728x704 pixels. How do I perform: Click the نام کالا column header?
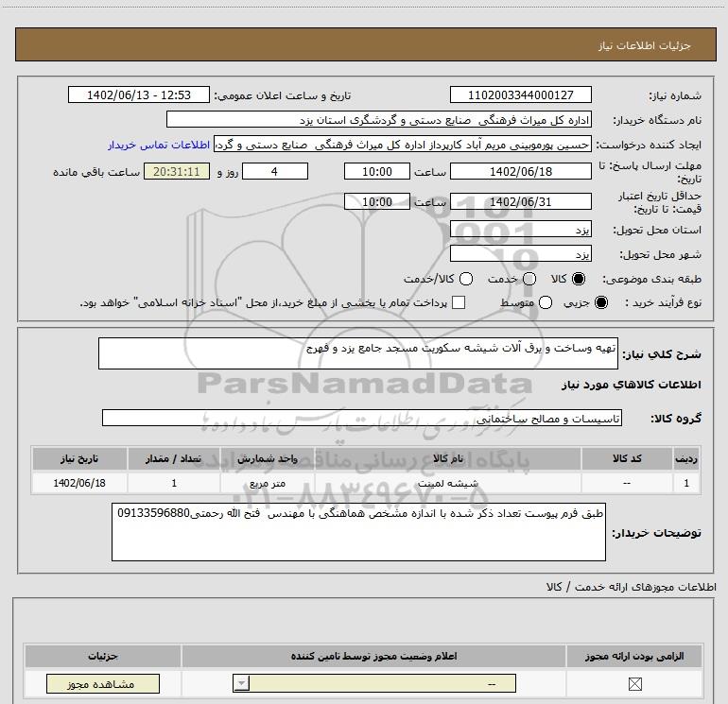click(x=447, y=458)
